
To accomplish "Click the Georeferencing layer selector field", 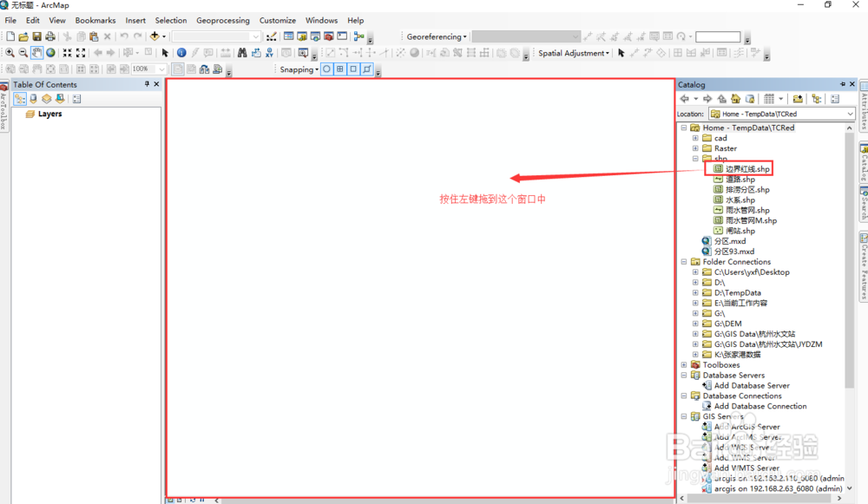I will 526,36.
